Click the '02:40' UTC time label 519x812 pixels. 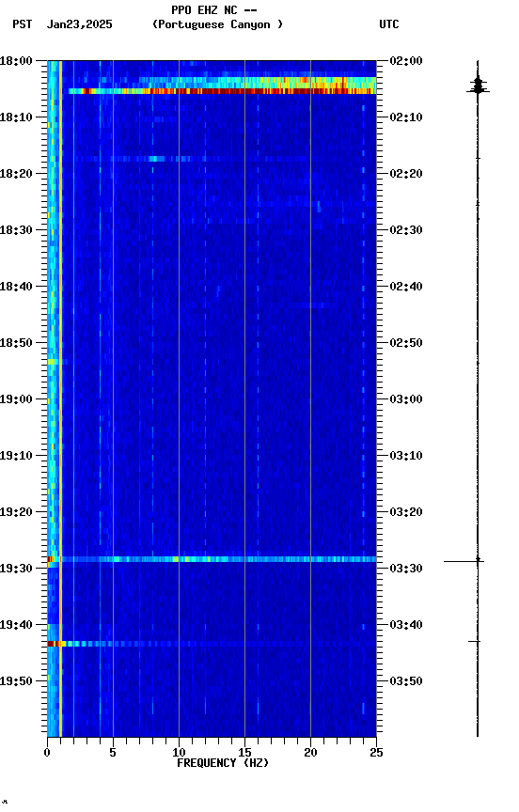click(406, 287)
